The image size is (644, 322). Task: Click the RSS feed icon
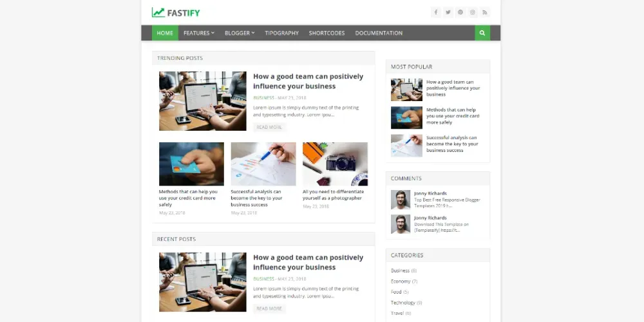485,12
